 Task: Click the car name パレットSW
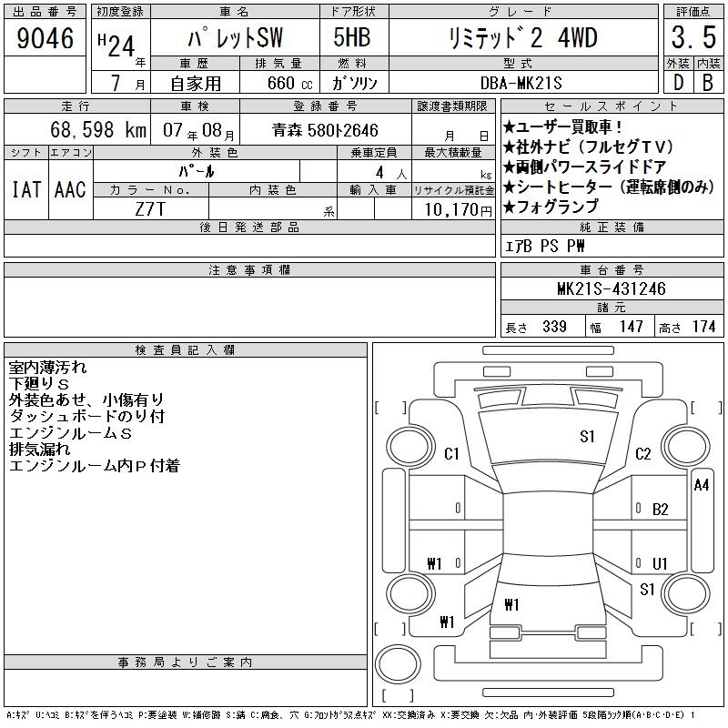pyautogui.click(x=236, y=37)
